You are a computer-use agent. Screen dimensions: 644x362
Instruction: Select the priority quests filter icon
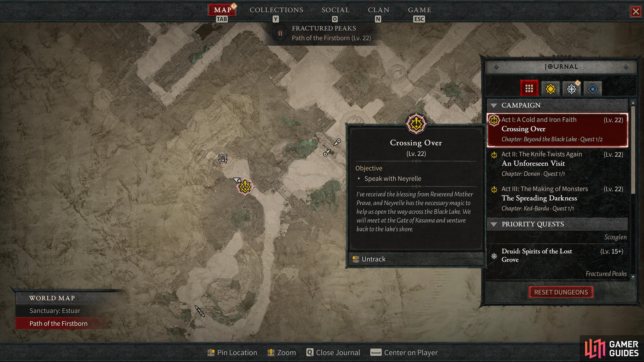click(x=572, y=89)
